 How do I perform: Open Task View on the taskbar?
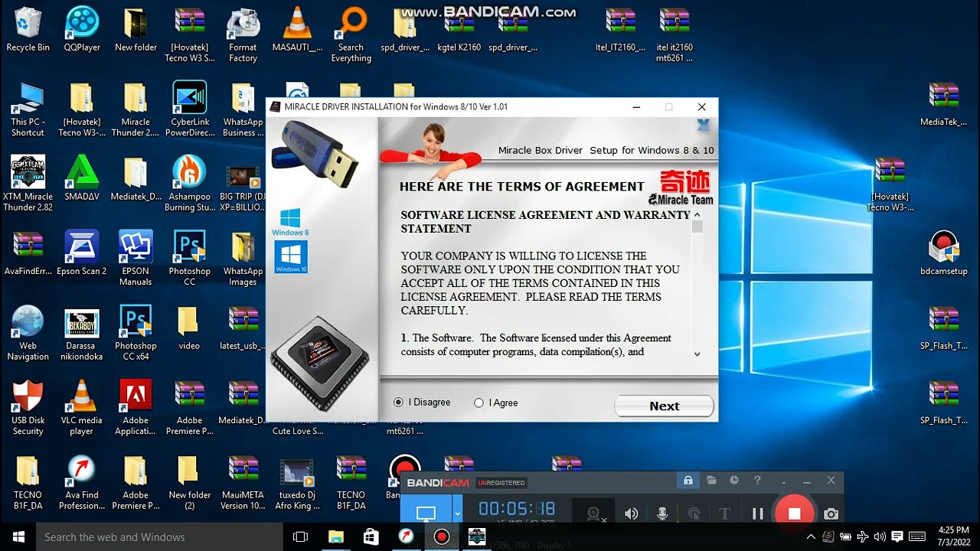point(301,536)
